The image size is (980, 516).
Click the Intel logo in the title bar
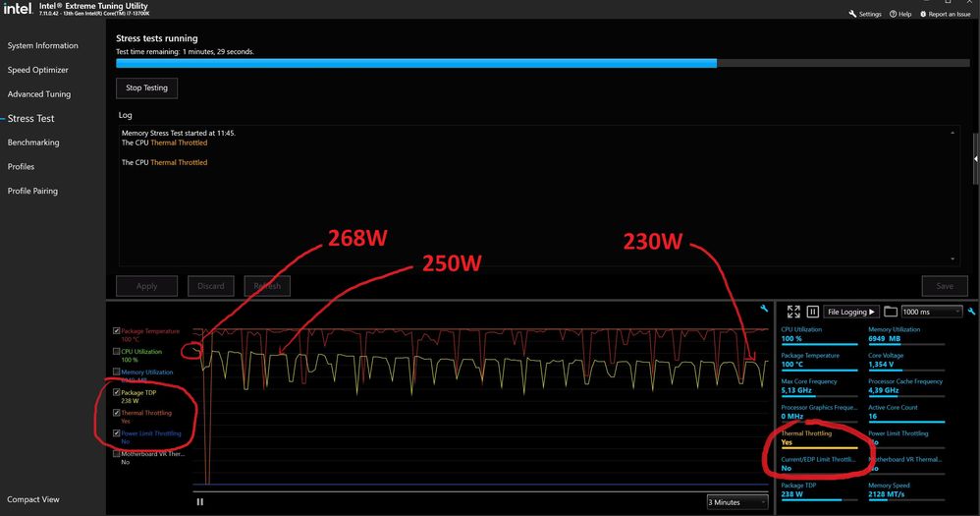click(17, 8)
